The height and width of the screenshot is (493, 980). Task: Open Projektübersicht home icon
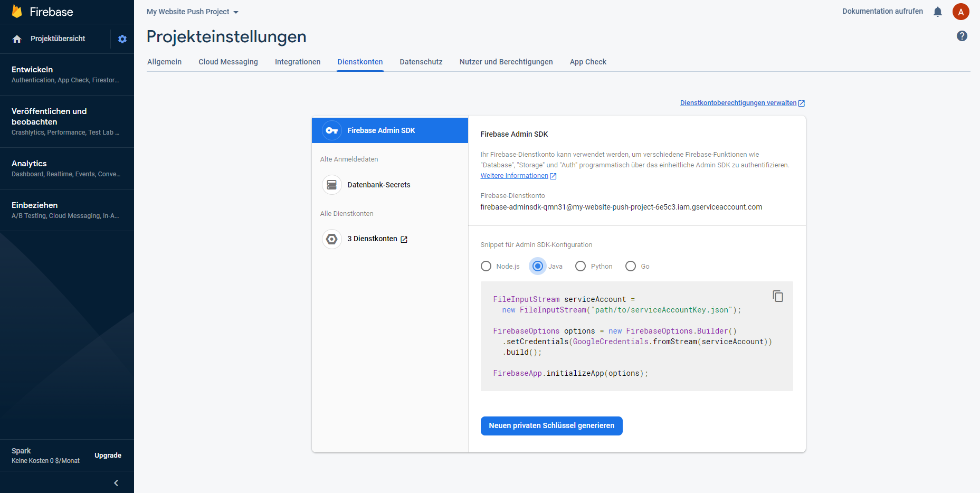(x=17, y=39)
